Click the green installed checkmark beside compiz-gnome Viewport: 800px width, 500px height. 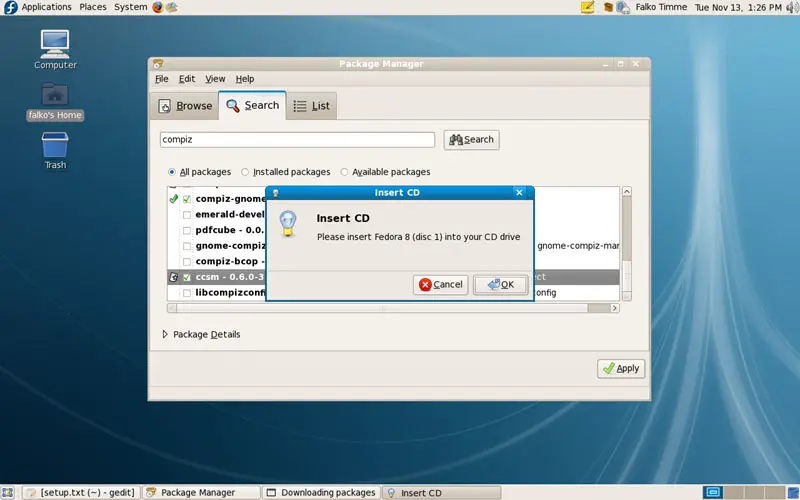tap(173, 198)
